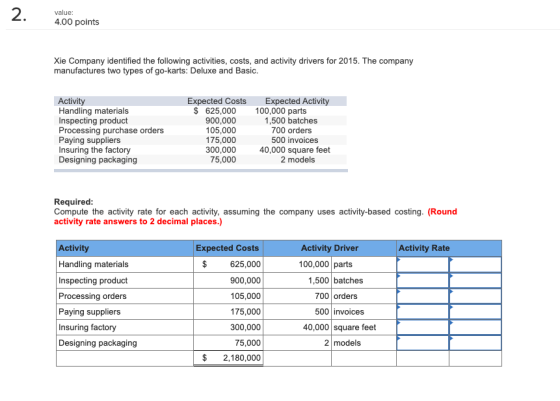
Task: Click the 100,000 driver quantity cell
Action: point(297,265)
